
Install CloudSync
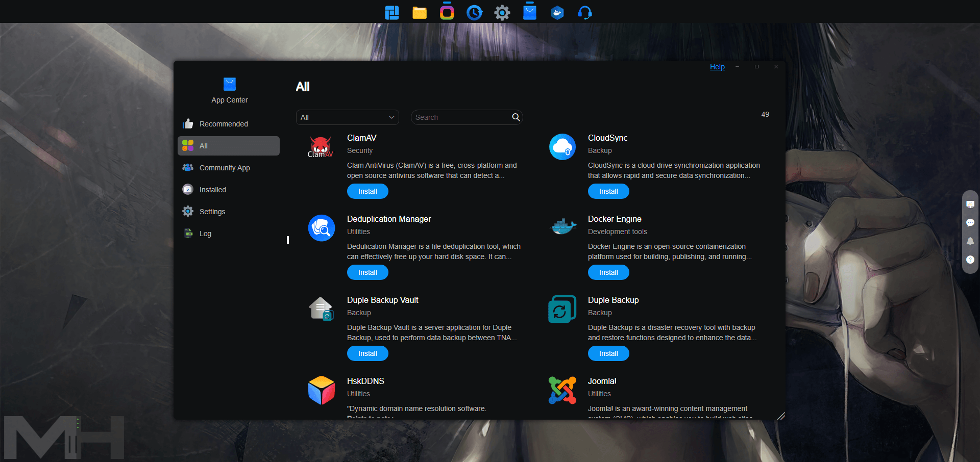pyautogui.click(x=608, y=191)
